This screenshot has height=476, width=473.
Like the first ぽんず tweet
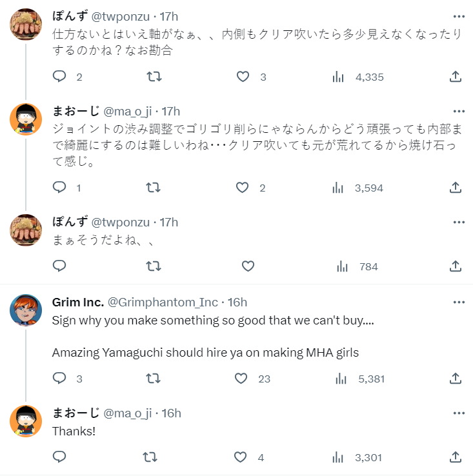243,77
